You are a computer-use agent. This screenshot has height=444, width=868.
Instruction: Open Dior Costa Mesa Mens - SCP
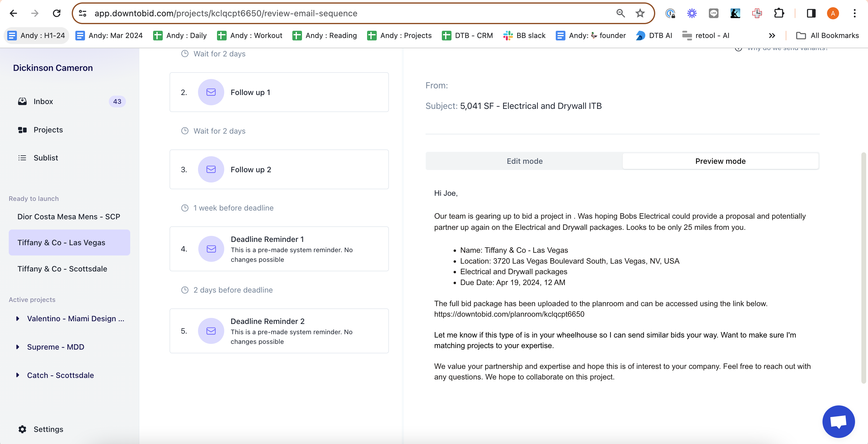coord(69,217)
